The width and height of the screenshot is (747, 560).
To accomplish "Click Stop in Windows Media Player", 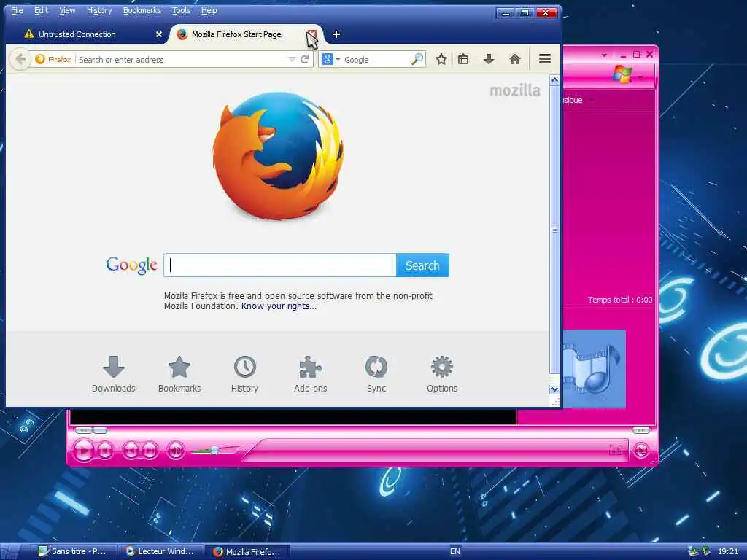I will click(x=105, y=450).
